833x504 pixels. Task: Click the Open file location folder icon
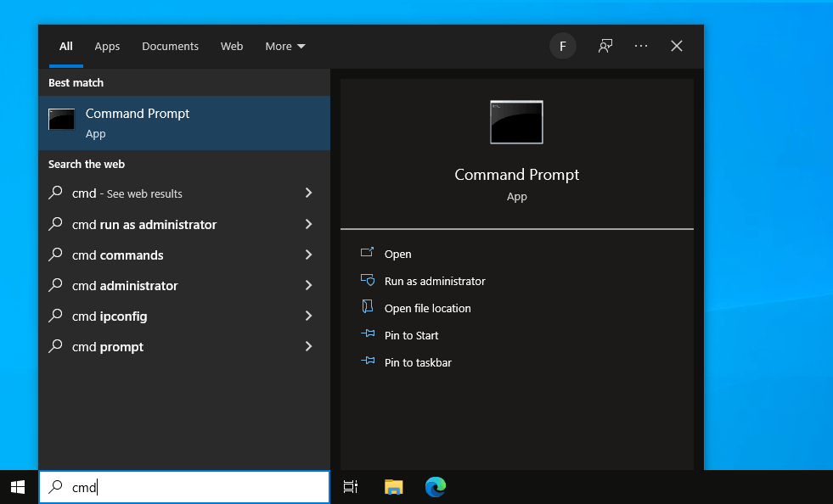[367, 306]
